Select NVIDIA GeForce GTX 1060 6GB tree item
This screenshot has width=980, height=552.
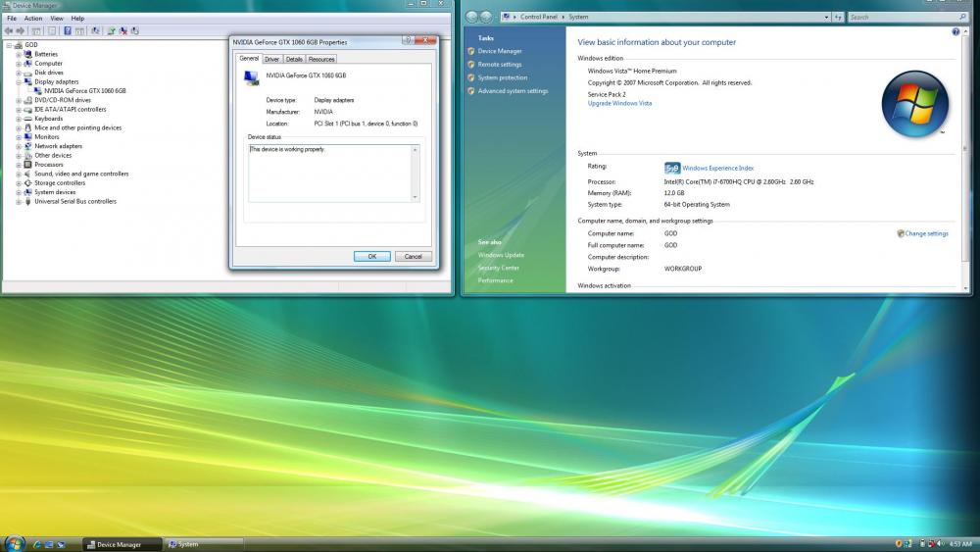coord(84,90)
